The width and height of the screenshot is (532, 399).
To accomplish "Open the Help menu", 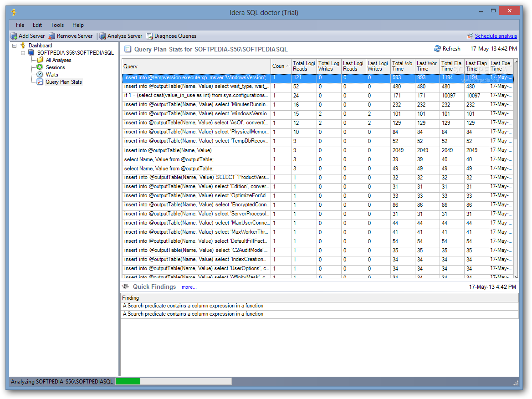I will pyautogui.click(x=78, y=25).
